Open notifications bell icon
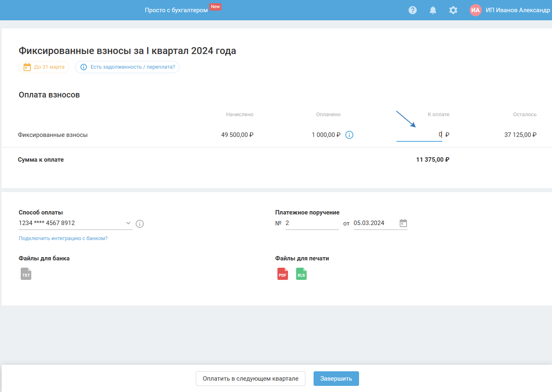 pos(433,10)
